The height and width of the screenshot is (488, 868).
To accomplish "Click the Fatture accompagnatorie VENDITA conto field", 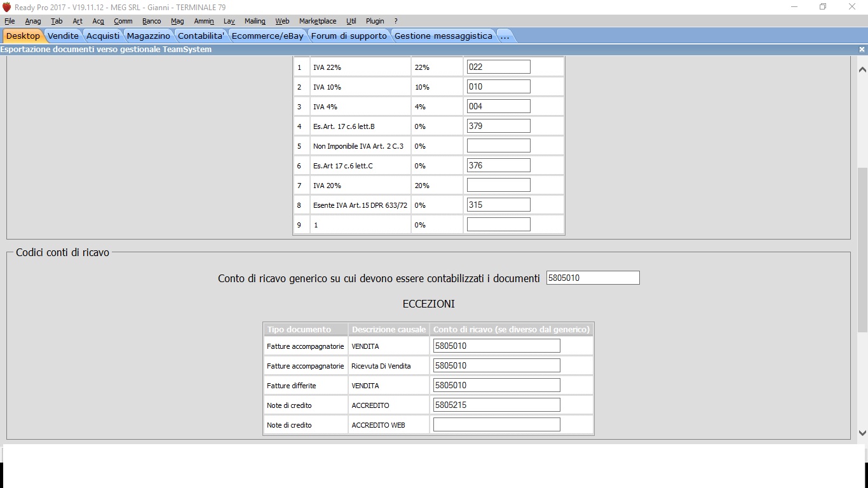I will point(496,346).
